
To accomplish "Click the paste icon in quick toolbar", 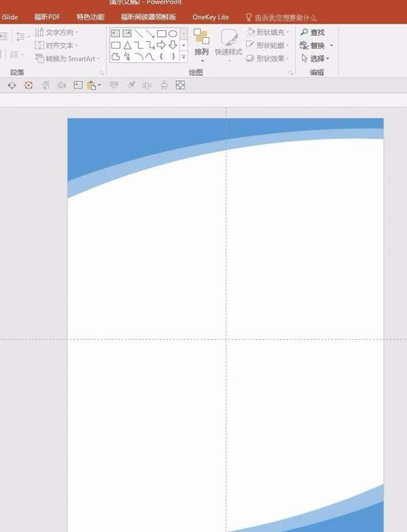I will coord(92,85).
